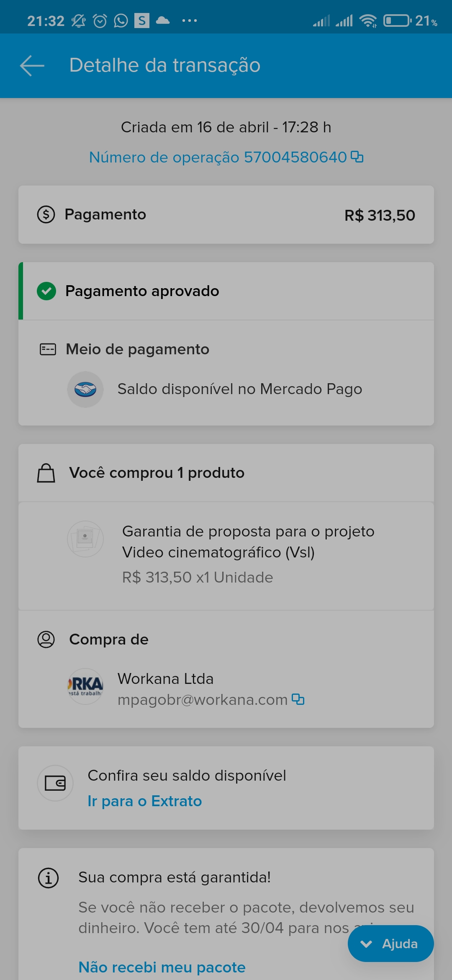Tap the product thumbnail image
This screenshot has width=452, height=980.
click(x=85, y=539)
